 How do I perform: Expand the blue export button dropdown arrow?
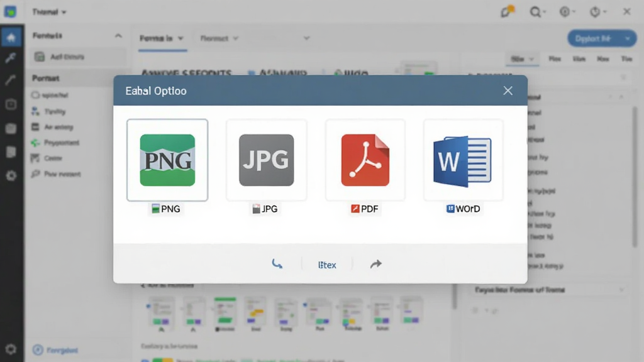628,38
